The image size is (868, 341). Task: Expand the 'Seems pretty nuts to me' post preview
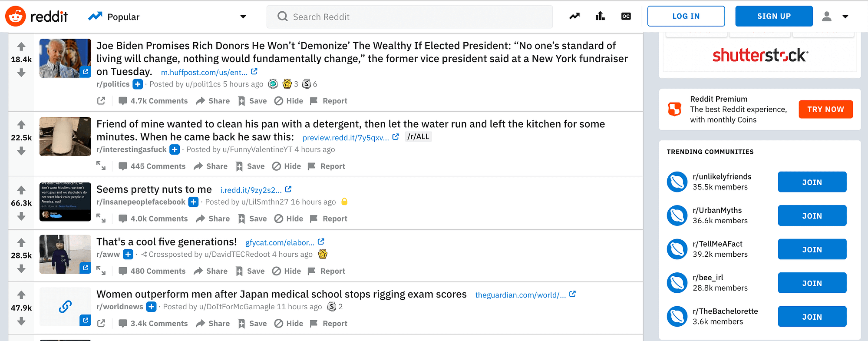click(x=101, y=219)
